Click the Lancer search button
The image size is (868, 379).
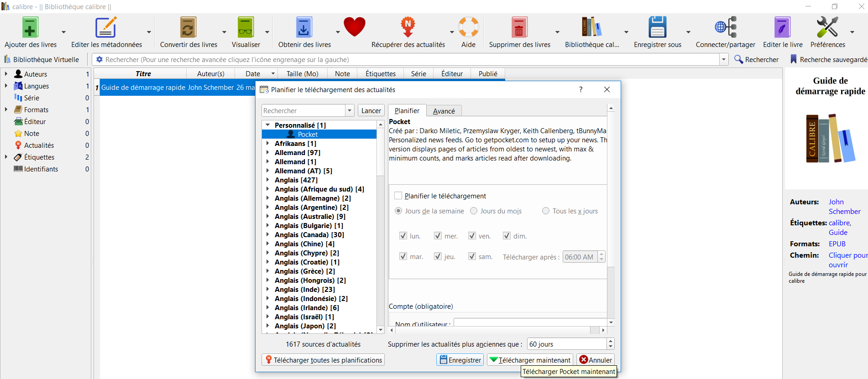point(371,110)
